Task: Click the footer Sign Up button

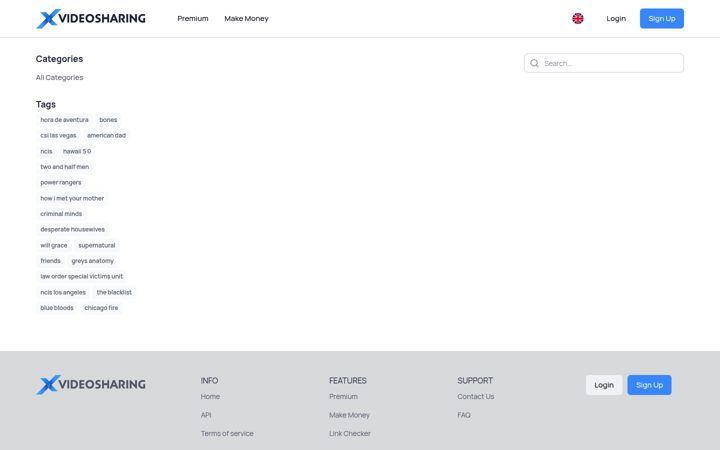Action: point(649,385)
